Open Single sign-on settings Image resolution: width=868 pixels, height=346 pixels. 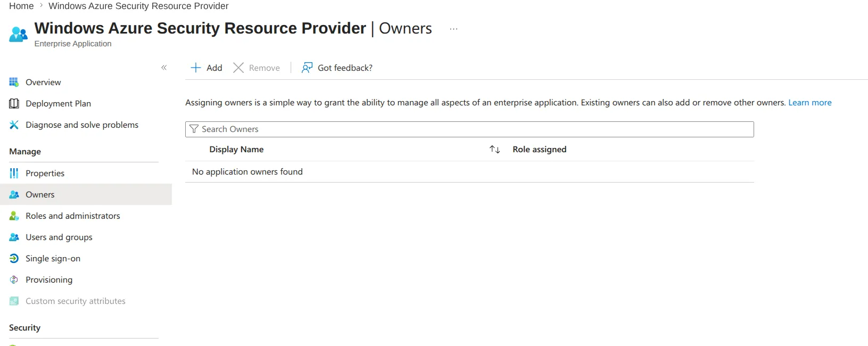click(x=53, y=258)
